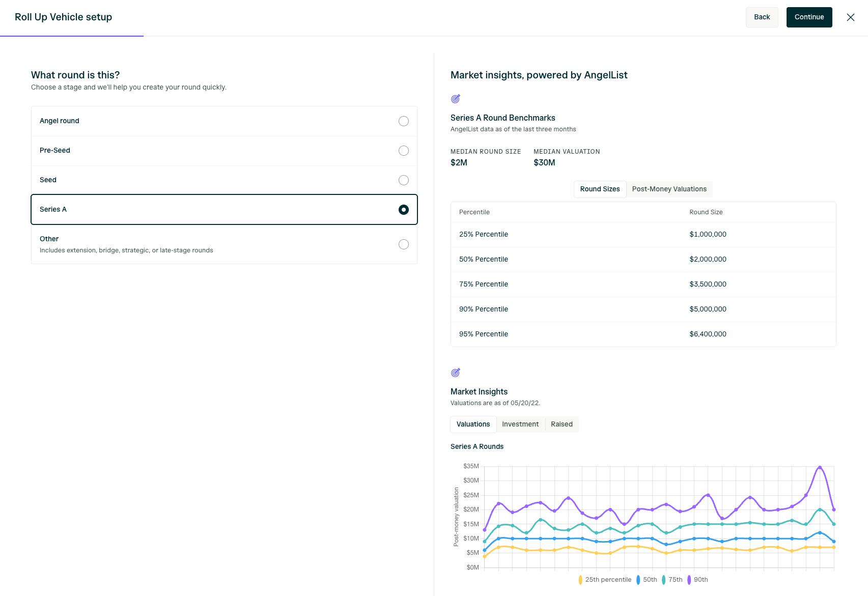
Task: Click the Continue button
Action: [809, 17]
